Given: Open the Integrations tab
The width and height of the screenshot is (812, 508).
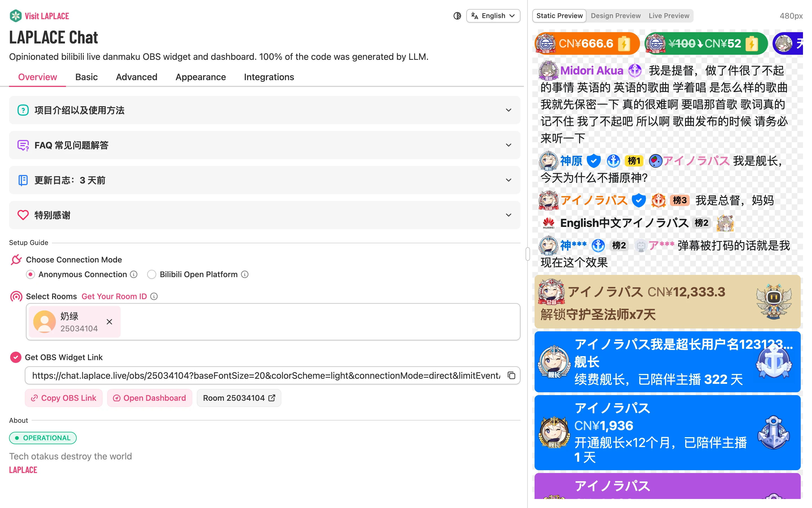Looking at the screenshot, I should click(x=269, y=77).
